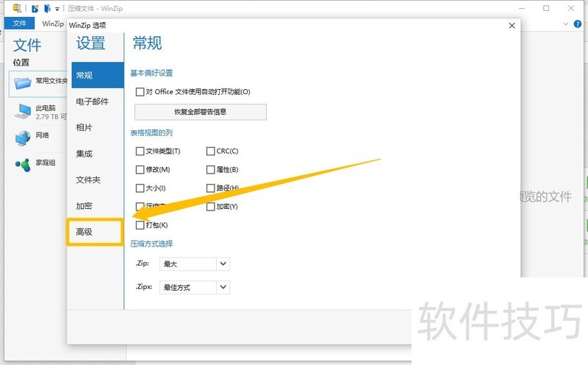The image size is (588, 365).
Task: Collapse the ribbon with the chevron
Action: click(x=567, y=24)
